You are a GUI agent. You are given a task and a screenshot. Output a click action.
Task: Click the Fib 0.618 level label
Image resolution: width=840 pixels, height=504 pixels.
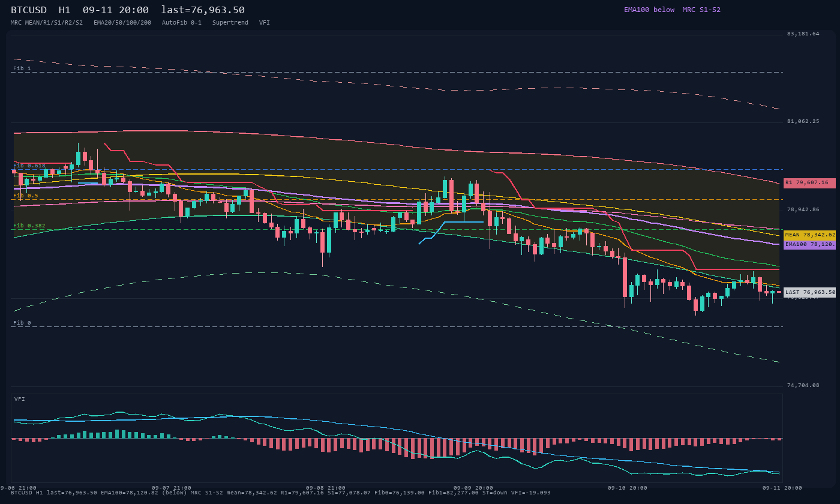pyautogui.click(x=29, y=166)
